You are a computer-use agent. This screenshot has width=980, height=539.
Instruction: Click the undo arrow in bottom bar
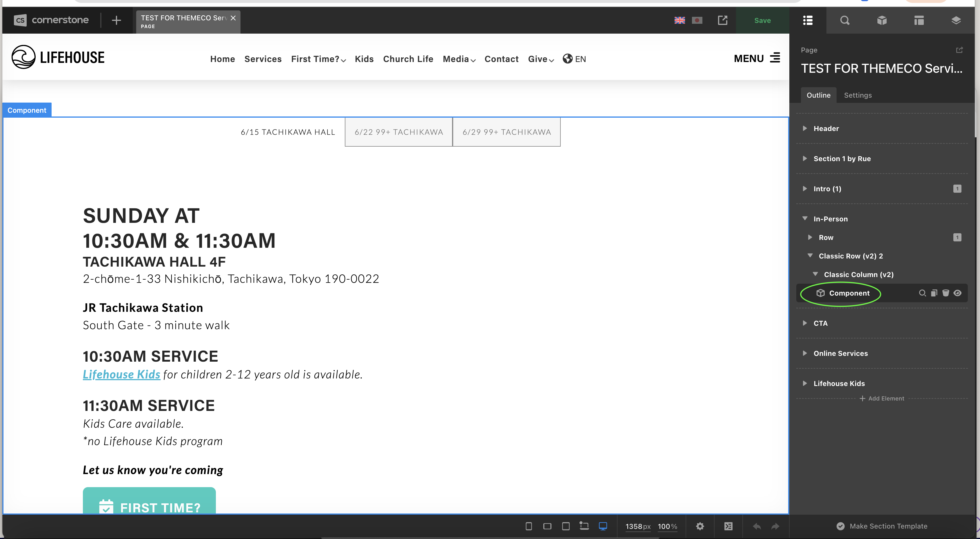click(757, 526)
